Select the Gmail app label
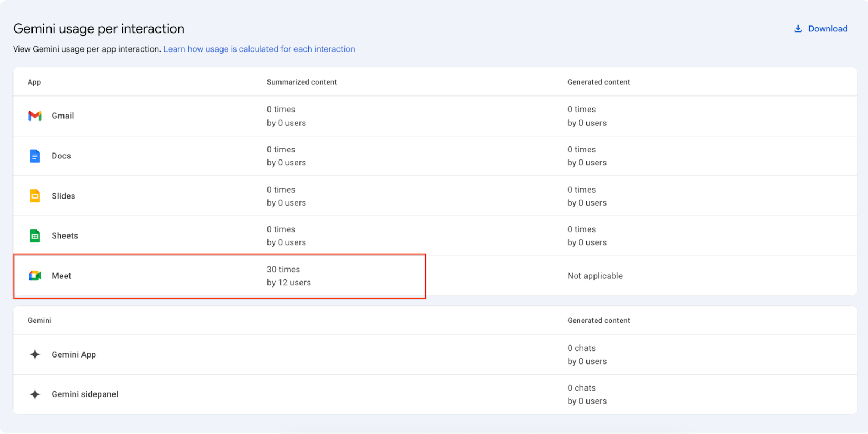The height and width of the screenshot is (434, 868). tap(63, 116)
